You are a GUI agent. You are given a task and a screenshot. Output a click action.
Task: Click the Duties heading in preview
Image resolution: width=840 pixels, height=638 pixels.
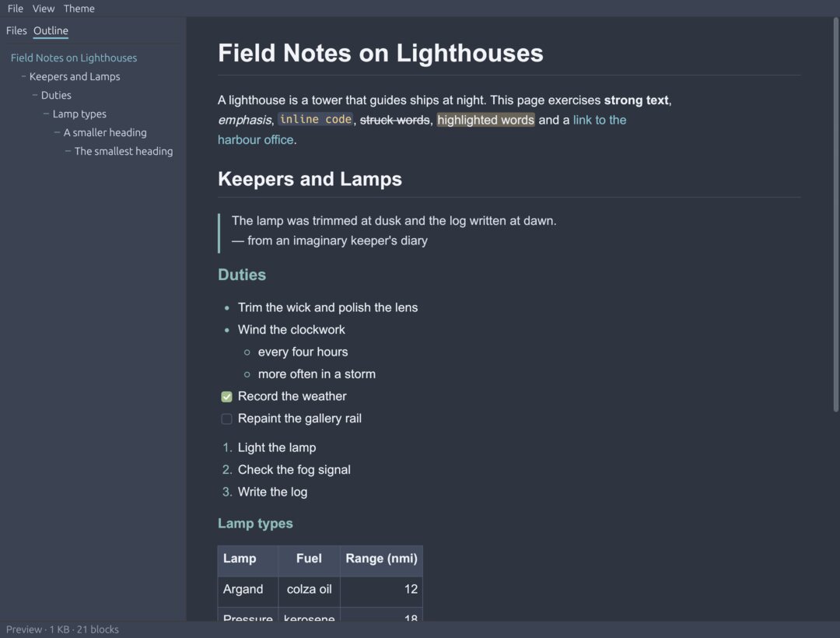(x=242, y=275)
